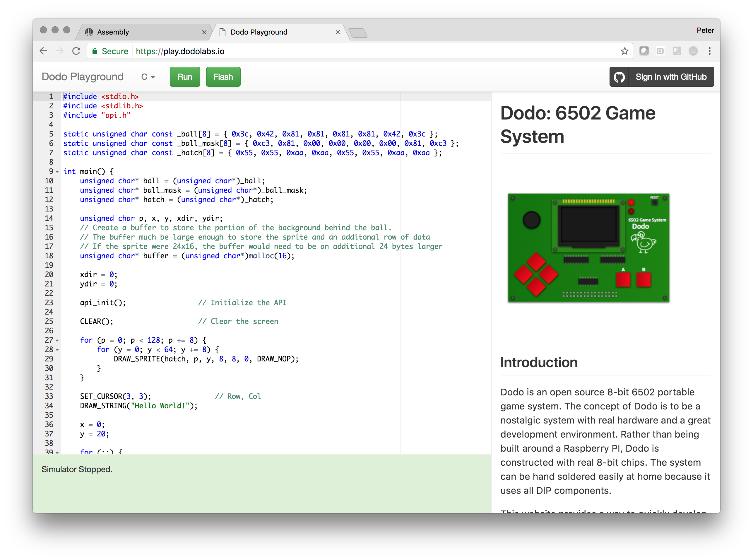Collapse the main() fold at line 9
753x560 pixels.
(57, 172)
